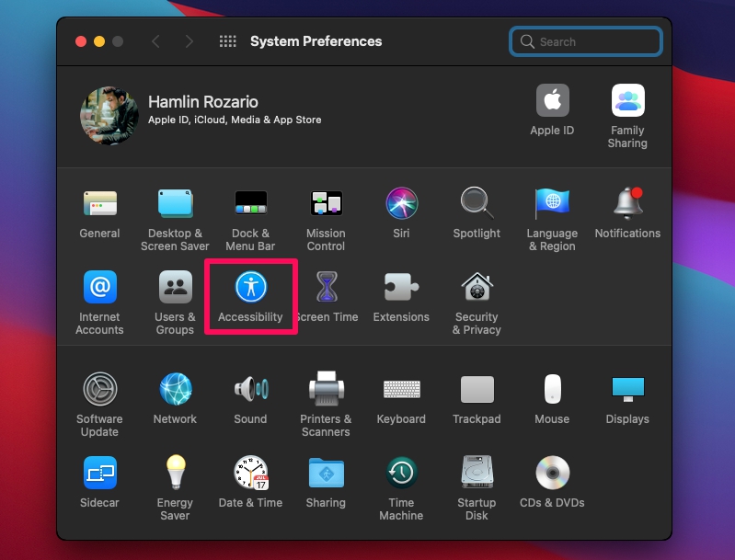
Task: Click the Hamlin Rozario account name
Action: click(203, 102)
